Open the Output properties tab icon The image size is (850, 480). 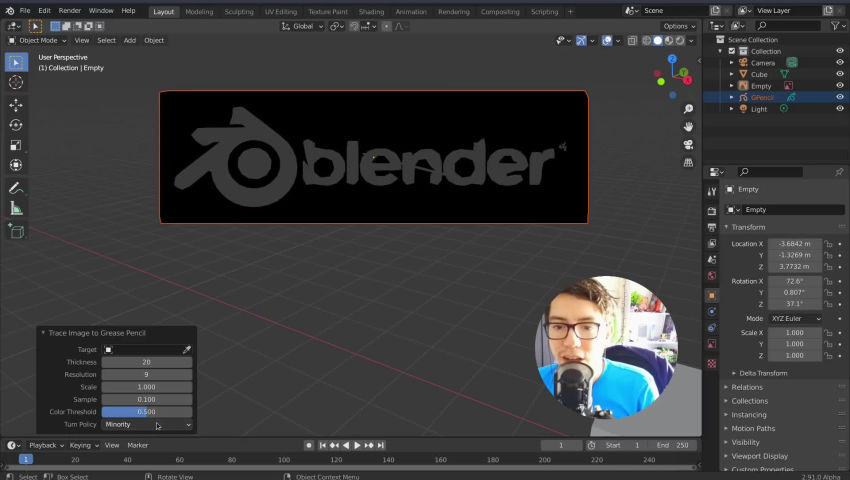click(x=712, y=227)
